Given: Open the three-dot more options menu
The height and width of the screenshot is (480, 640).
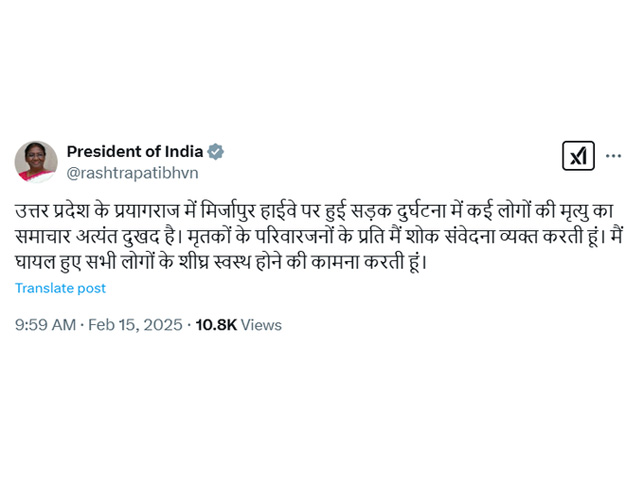Looking at the screenshot, I should click(x=613, y=156).
